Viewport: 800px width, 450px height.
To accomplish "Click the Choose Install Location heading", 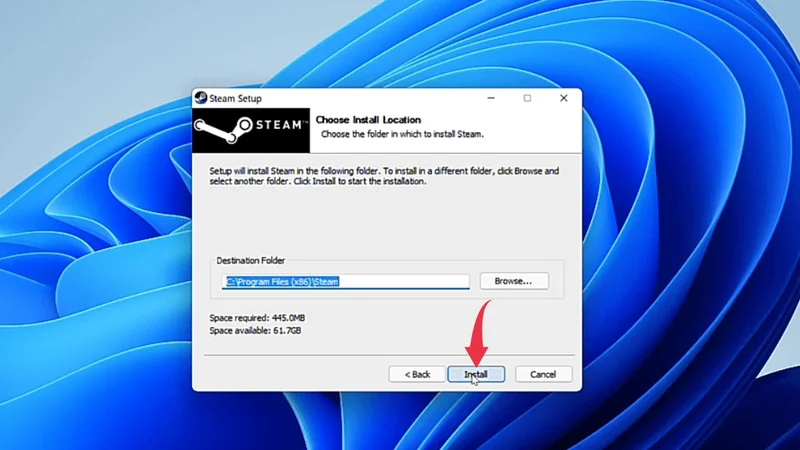I will (368, 120).
